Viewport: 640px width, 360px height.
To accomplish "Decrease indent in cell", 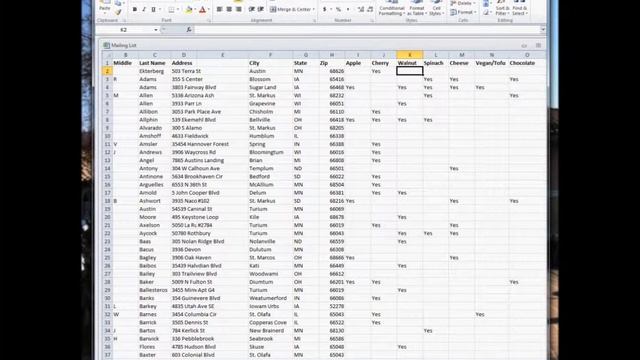I will point(251,9).
